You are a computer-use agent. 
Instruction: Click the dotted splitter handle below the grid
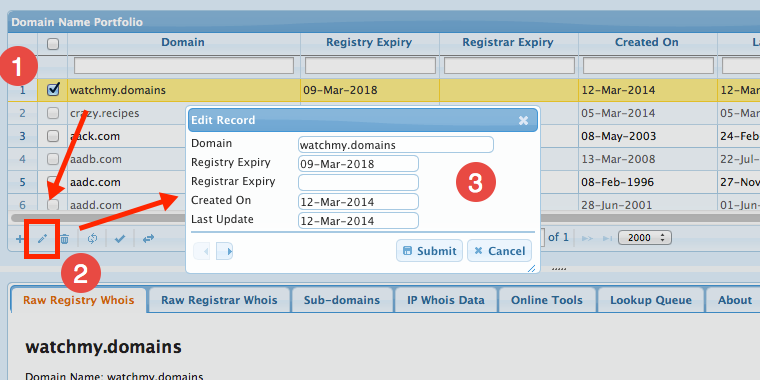pyautogui.click(x=559, y=268)
